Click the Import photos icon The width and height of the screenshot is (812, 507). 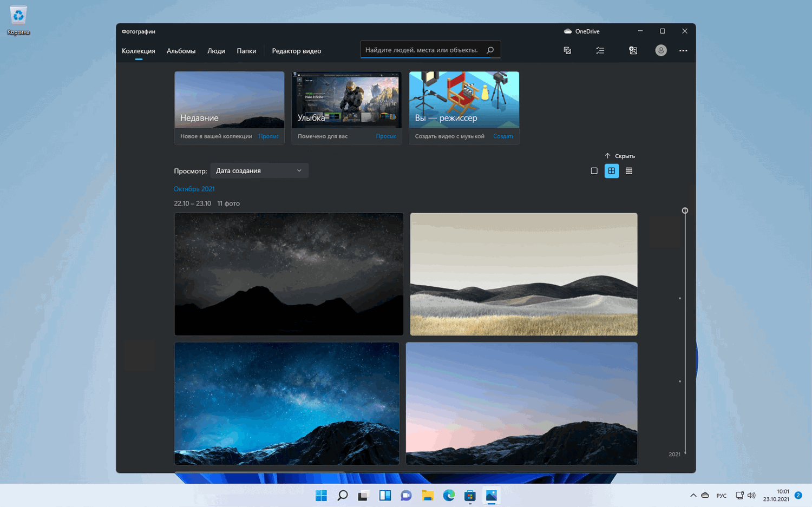(x=633, y=50)
